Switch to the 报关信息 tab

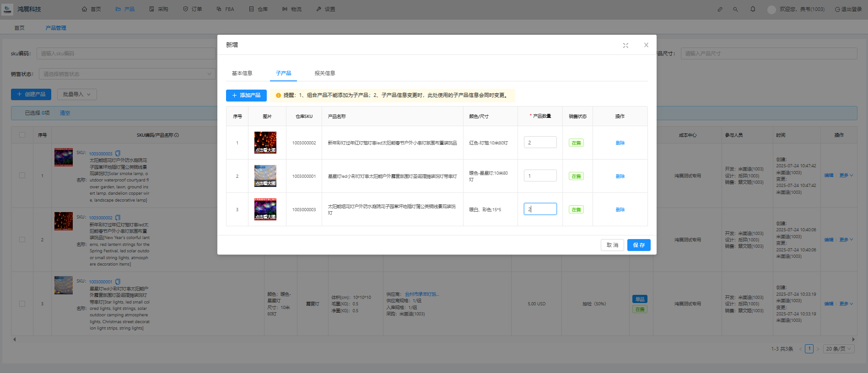coord(324,73)
